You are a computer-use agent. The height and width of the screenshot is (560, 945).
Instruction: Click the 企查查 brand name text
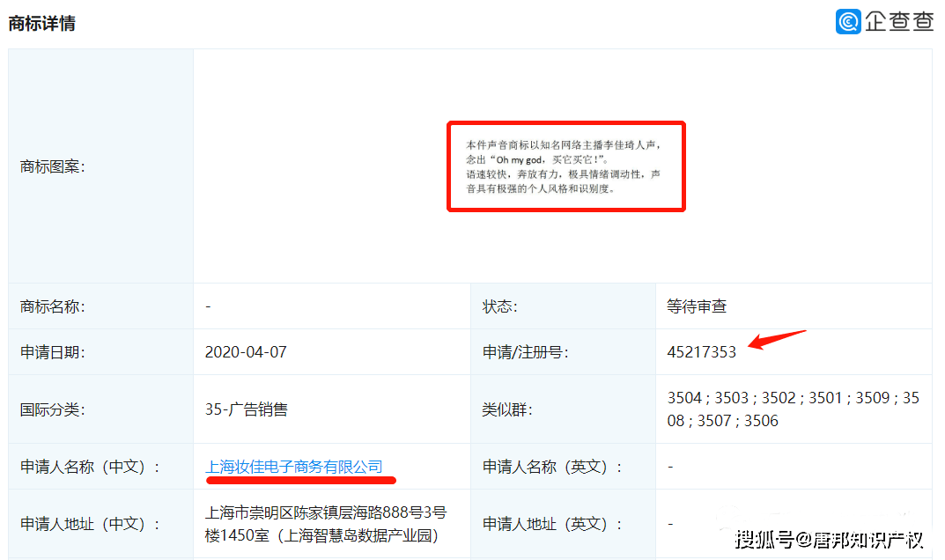pyautogui.click(x=897, y=21)
